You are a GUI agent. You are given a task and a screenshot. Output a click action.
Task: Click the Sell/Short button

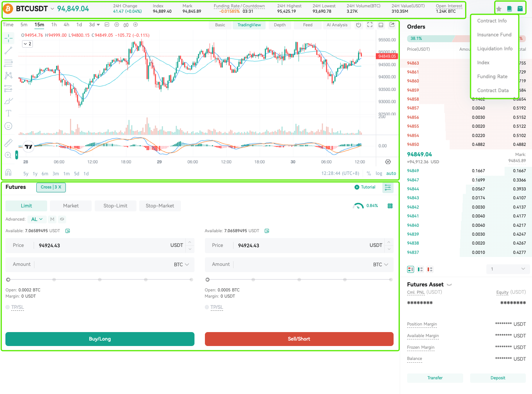pos(299,339)
